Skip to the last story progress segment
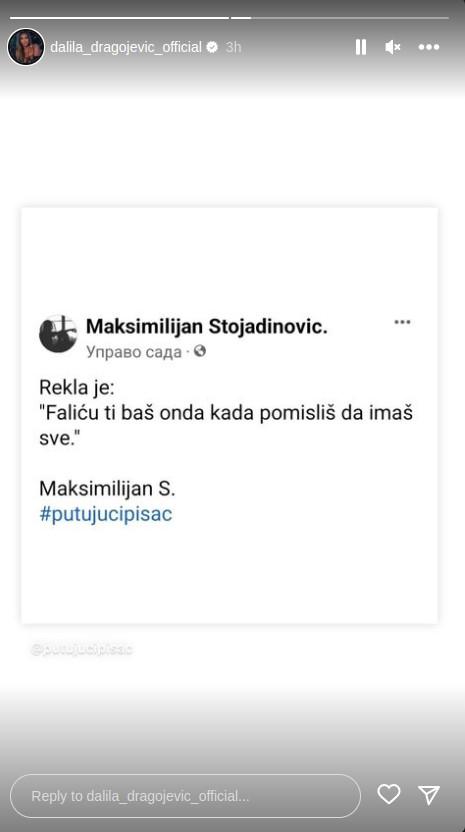 [x=350, y=18]
